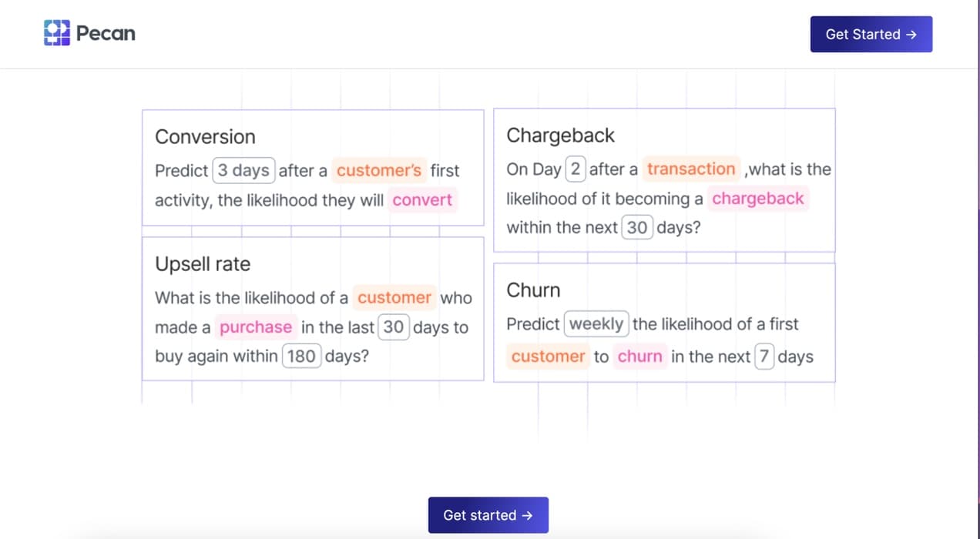This screenshot has height=539, width=980.
Task: Click the orange "customer's" tag in Conversion
Action: point(379,170)
